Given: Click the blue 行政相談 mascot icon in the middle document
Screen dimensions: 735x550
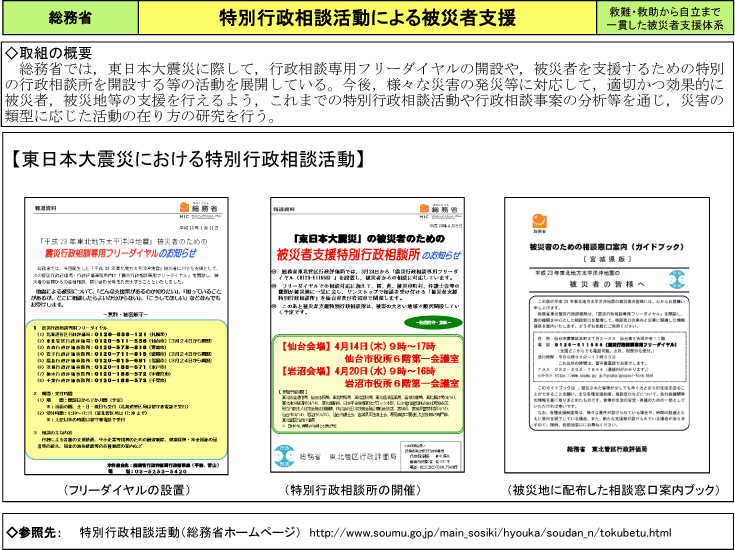Looking at the screenshot, I should pos(284,456).
